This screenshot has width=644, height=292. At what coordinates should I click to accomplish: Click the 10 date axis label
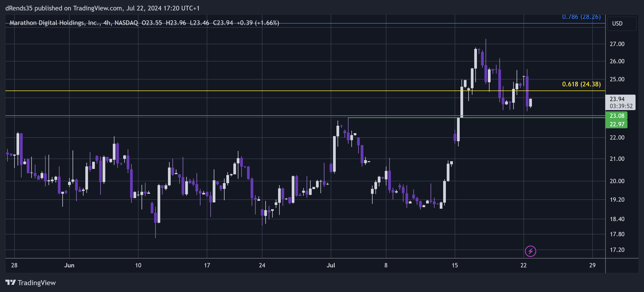[x=138, y=265]
